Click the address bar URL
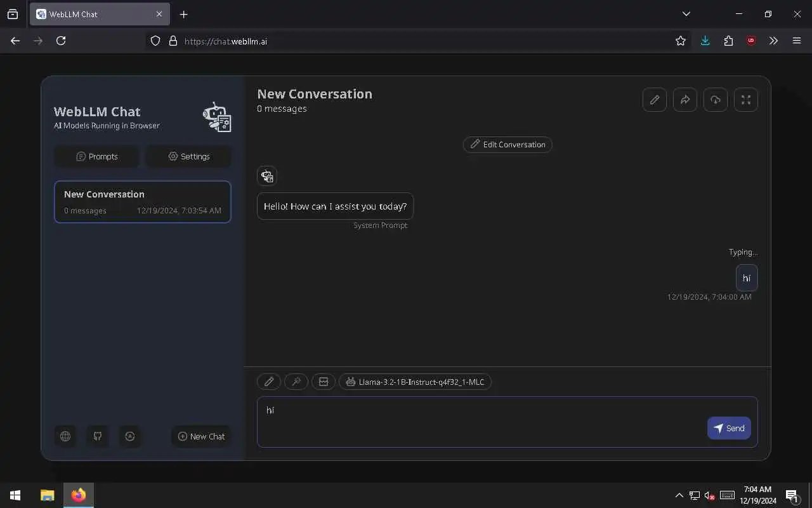 point(226,41)
